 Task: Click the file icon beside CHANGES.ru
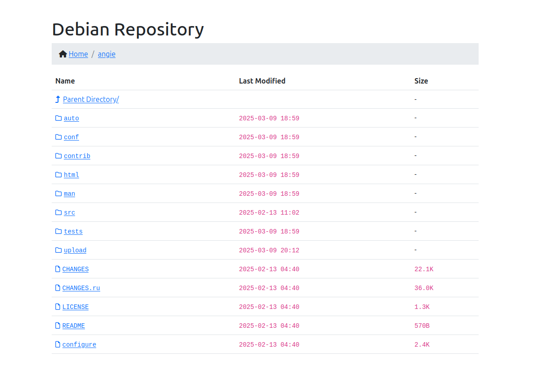(x=58, y=288)
